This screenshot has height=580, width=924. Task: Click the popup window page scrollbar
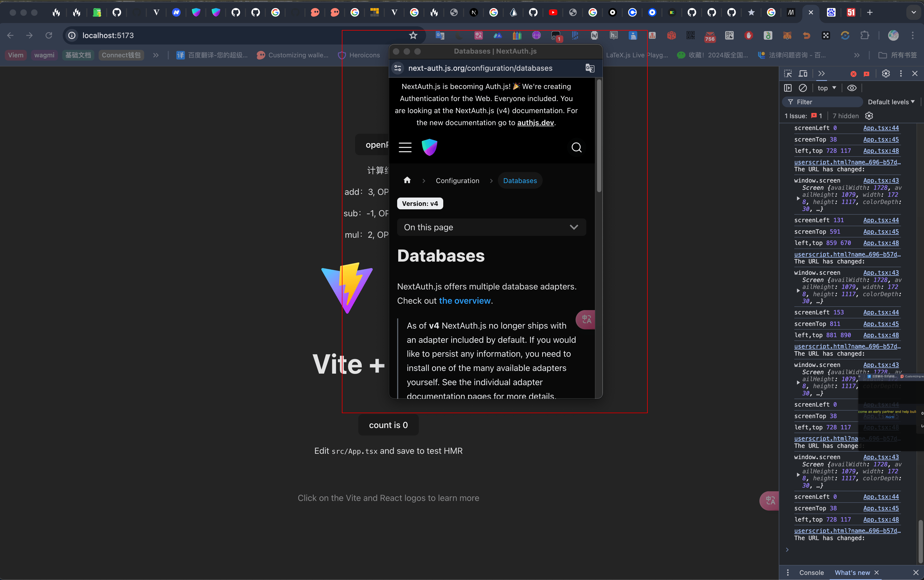599,136
